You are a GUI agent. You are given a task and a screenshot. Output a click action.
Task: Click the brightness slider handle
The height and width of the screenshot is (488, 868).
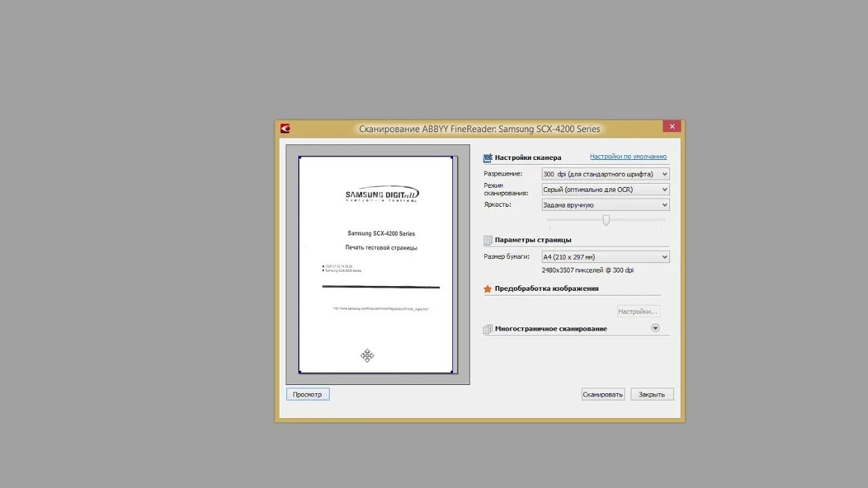[606, 220]
